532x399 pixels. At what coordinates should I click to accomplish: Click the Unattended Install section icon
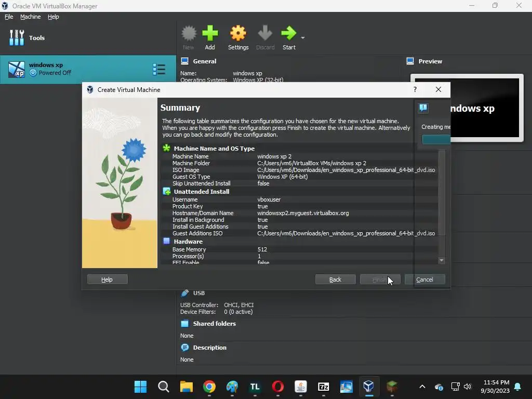click(166, 191)
